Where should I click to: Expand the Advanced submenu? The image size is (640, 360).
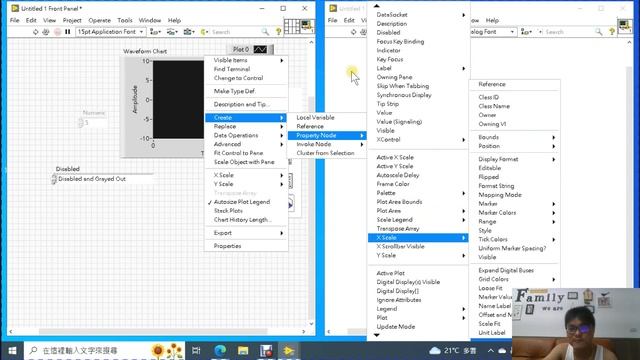coord(246,144)
